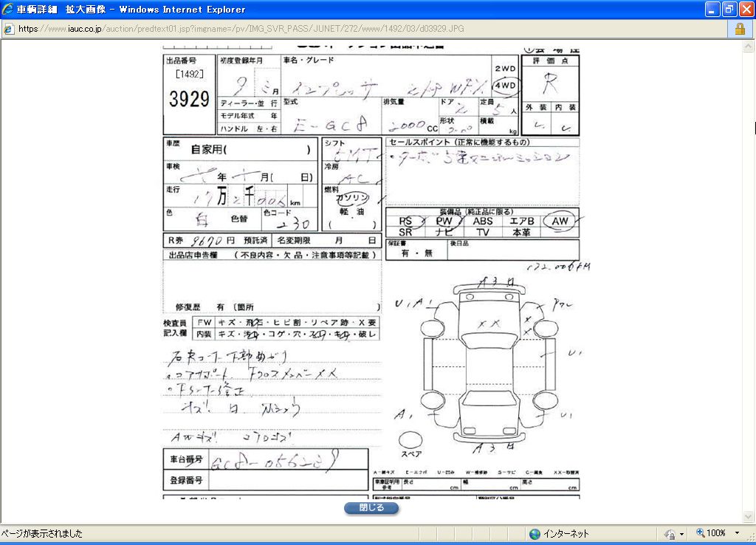Screen dimensions: 756x545
Task: Click the window resize grip corner
Action: 750,539
